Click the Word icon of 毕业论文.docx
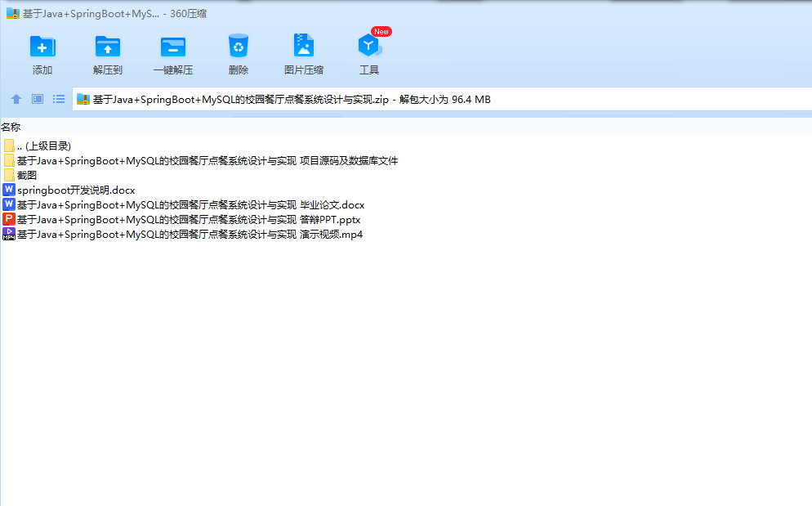This screenshot has width=812, height=506. pyautogui.click(x=9, y=204)
